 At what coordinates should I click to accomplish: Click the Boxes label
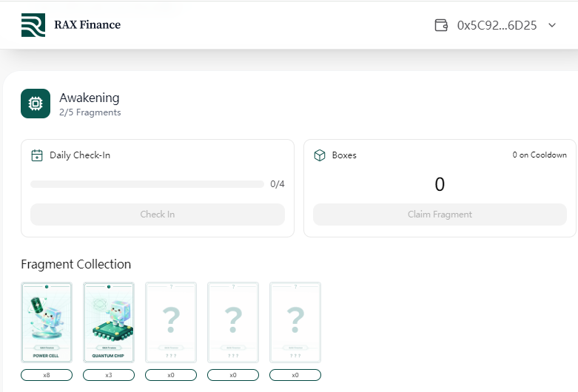tap(344, 155)
